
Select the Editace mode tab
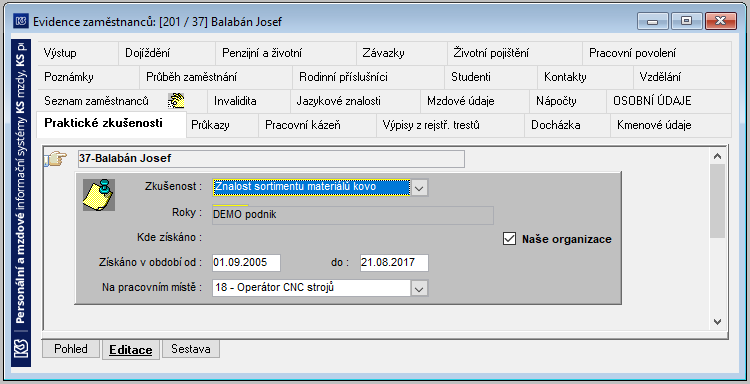[131, 350]
